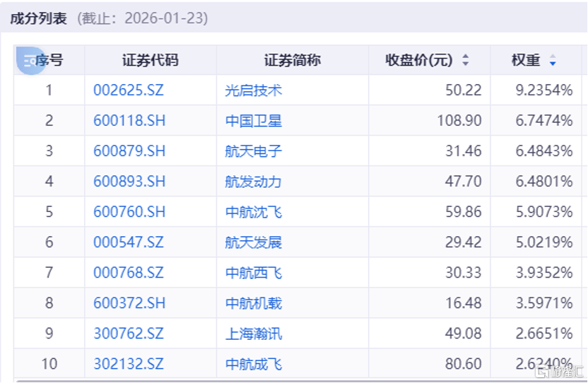Click the 权重 column header text
This screenshot has width=588, height=383.
click(x=526, y=60)
